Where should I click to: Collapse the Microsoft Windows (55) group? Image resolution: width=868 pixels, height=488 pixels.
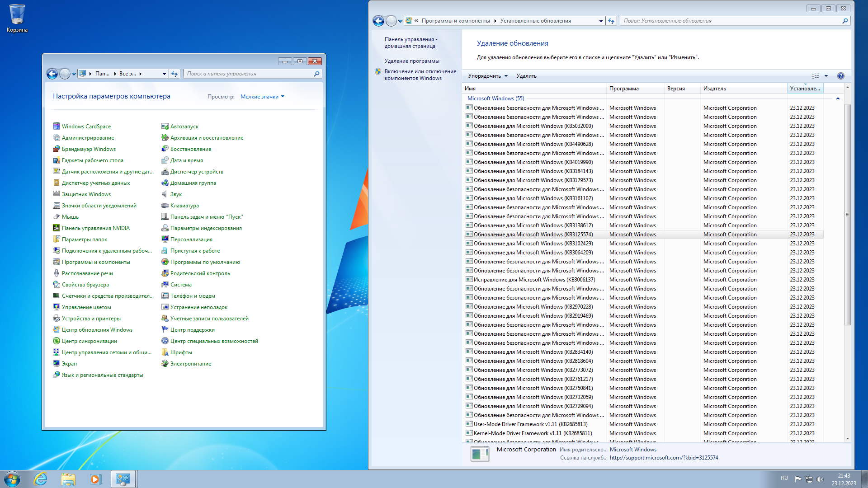[838, 99]
